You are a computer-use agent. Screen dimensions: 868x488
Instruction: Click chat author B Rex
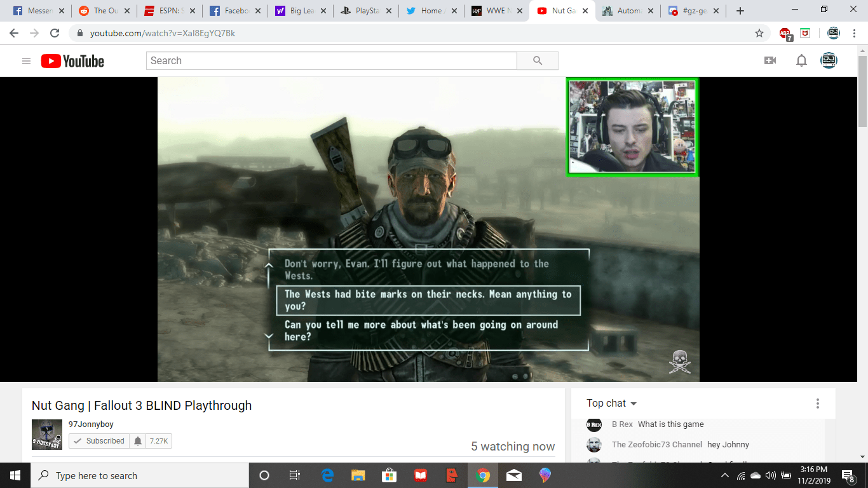(622, 424)
